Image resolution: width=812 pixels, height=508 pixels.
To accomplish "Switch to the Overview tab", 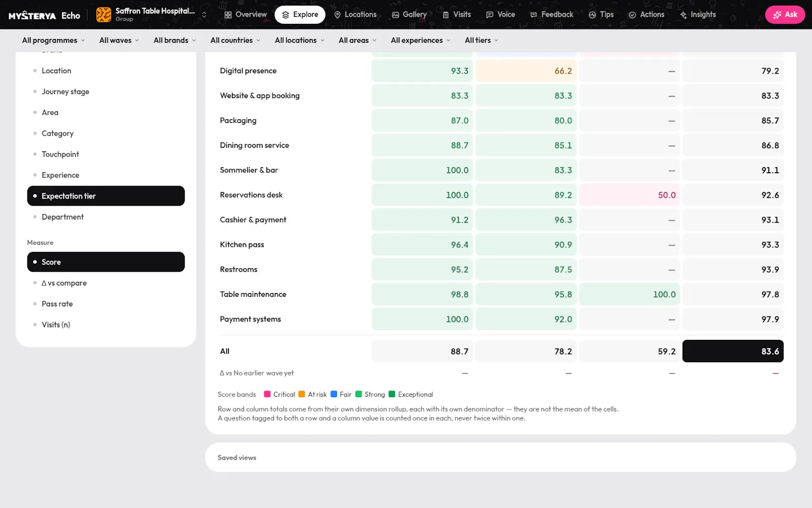I will click(246, 15).
